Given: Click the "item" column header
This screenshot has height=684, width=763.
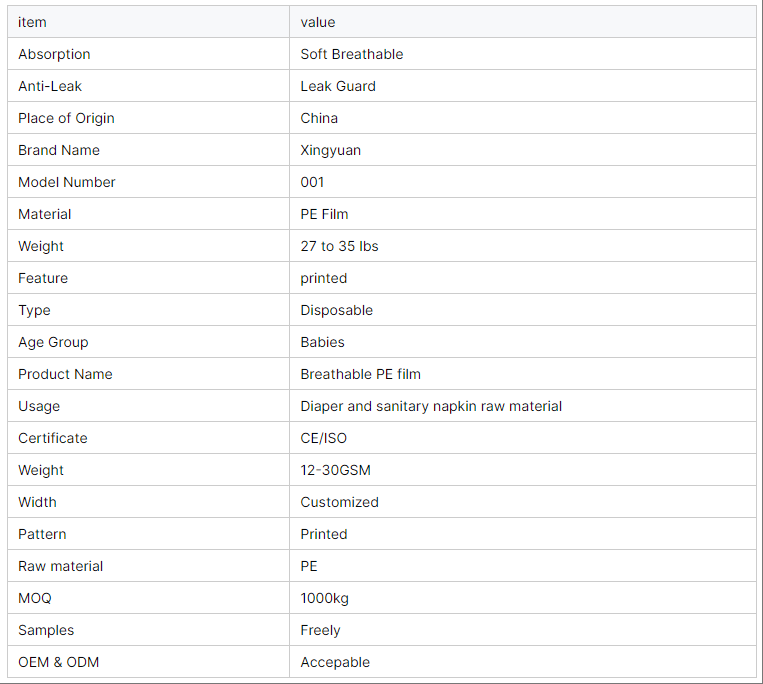Looking at the screenshot, I should click(32, 22).
